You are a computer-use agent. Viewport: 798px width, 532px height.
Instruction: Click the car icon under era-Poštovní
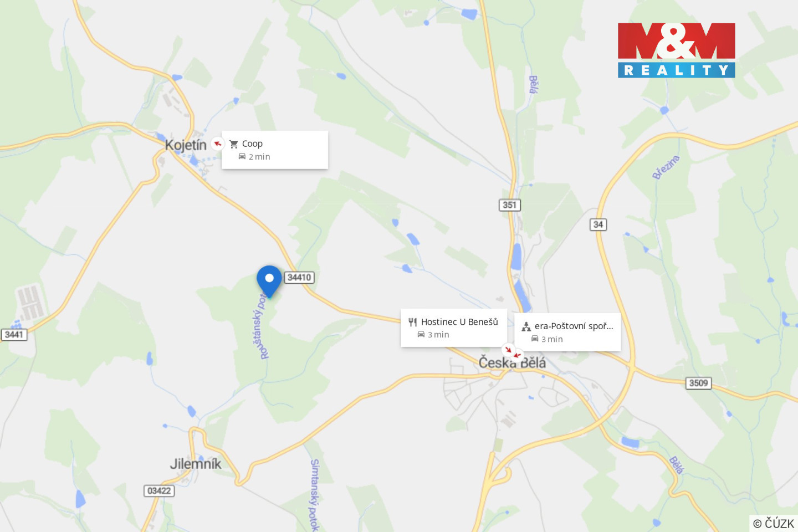[535, 339]
